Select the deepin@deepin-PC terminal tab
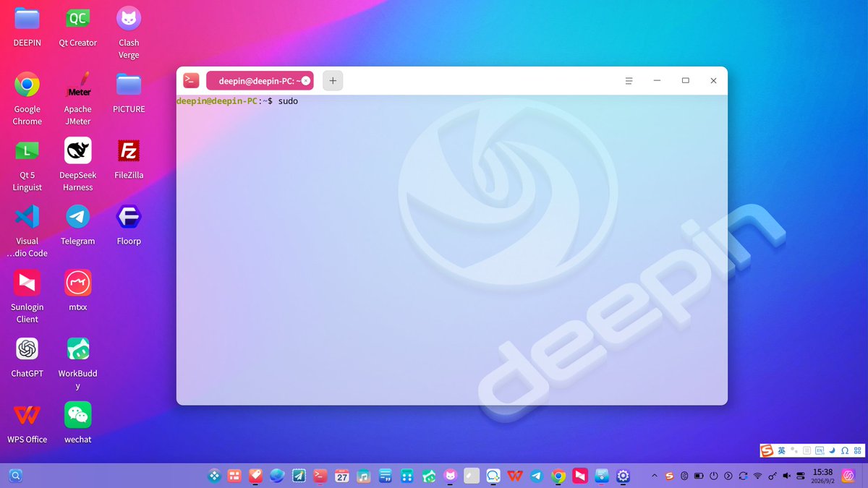This screenshot has height=488, width=868. (x=259, y=81)
